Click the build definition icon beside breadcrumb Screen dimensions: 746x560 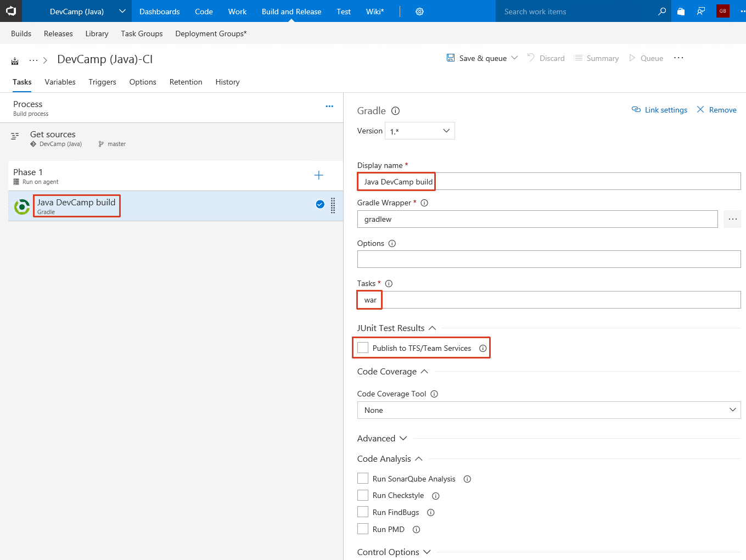click(15, 61)
